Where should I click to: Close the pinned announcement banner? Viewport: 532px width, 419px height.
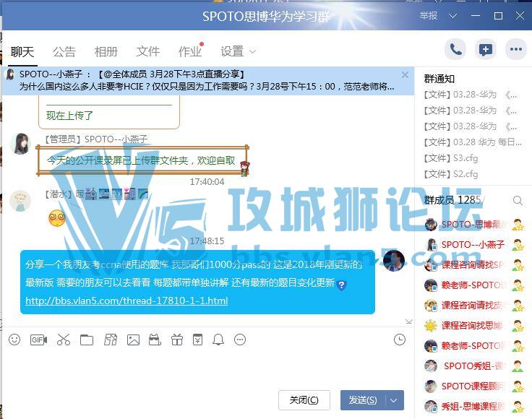pyautogui.click(x=405, y=74)
